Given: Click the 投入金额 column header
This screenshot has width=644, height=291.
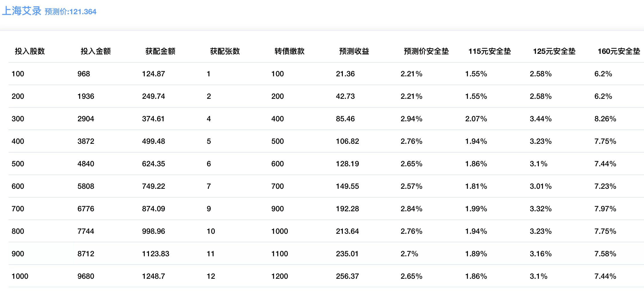Looking at the screenshot, I should (96, 51).
